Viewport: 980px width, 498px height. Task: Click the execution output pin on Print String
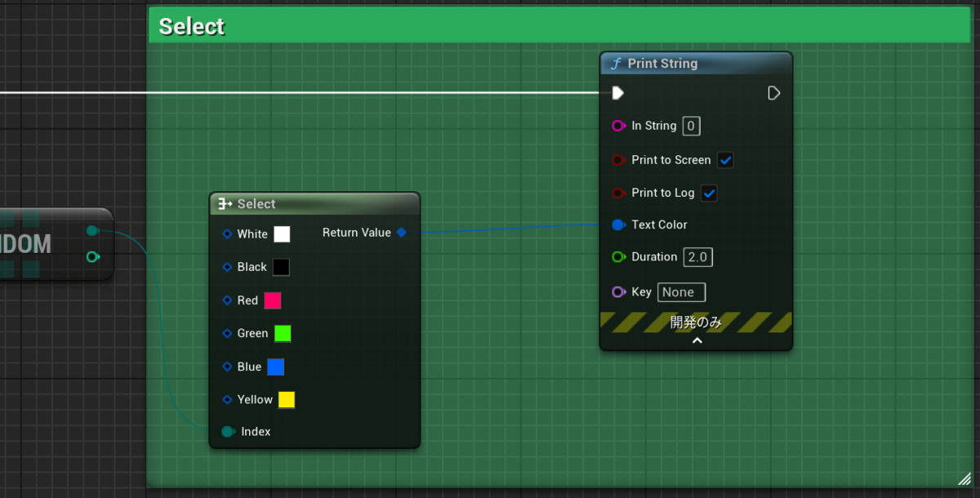(773, 93)
